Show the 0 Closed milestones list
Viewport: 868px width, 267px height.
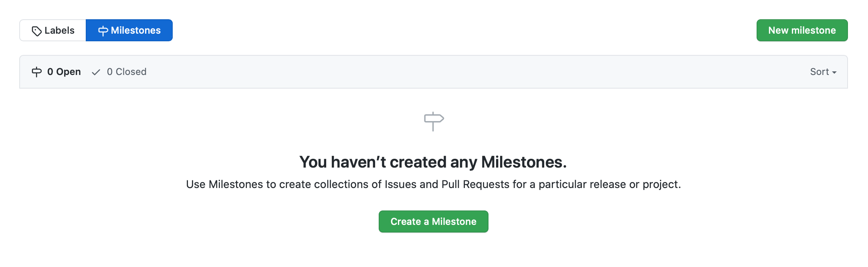(119, 72)
